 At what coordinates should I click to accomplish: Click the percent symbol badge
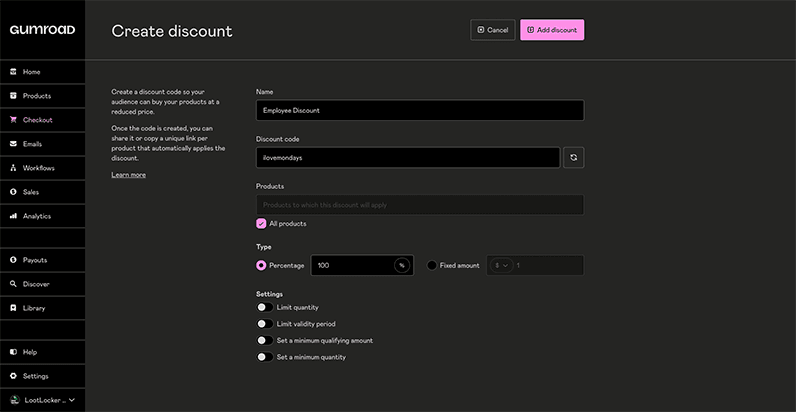402,265
